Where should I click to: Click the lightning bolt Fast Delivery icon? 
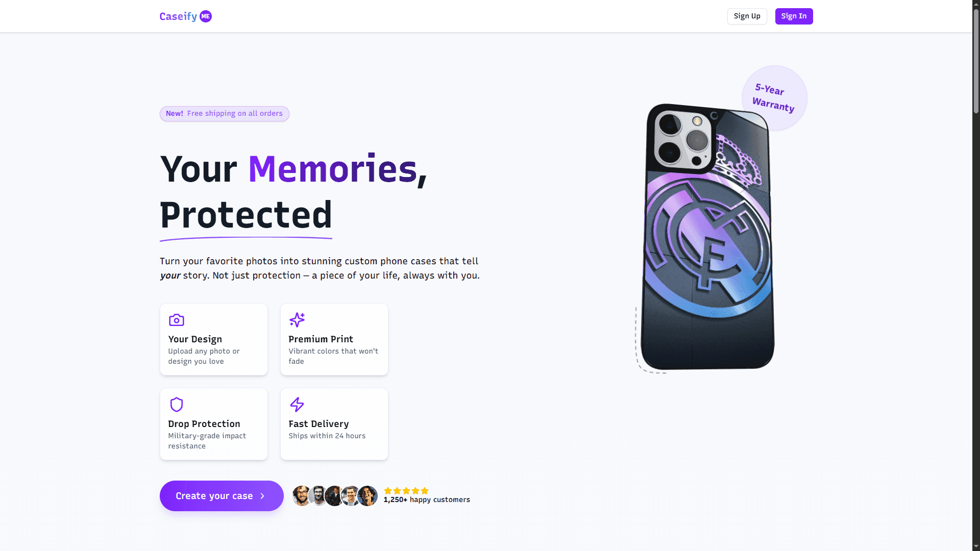(297, 405)
